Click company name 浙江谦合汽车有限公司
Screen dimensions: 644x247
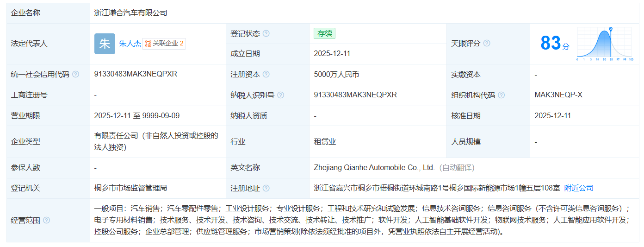pos(130,13)
